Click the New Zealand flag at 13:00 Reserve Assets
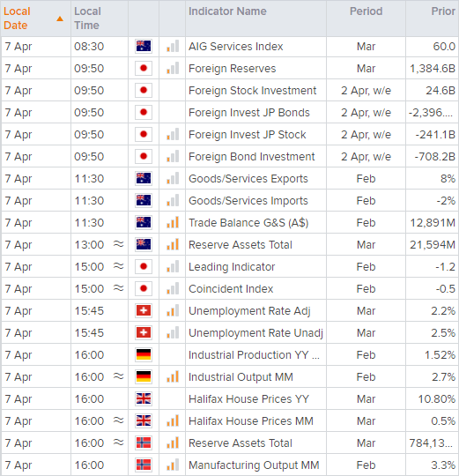The image size is (459, 476). 144,245
